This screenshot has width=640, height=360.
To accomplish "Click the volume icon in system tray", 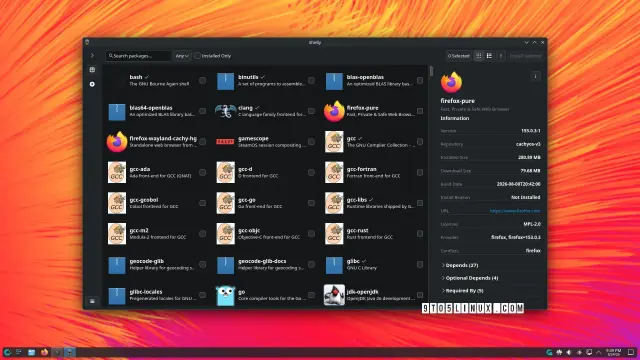I will tap(569, 352).
